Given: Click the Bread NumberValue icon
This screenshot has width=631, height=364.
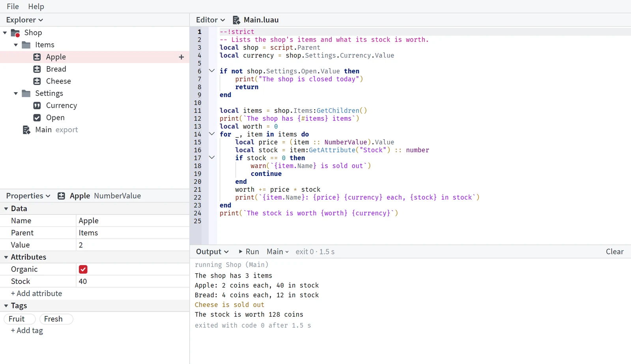Looking at the screenshot, I should pyautogui.click(x=37, y=69).
